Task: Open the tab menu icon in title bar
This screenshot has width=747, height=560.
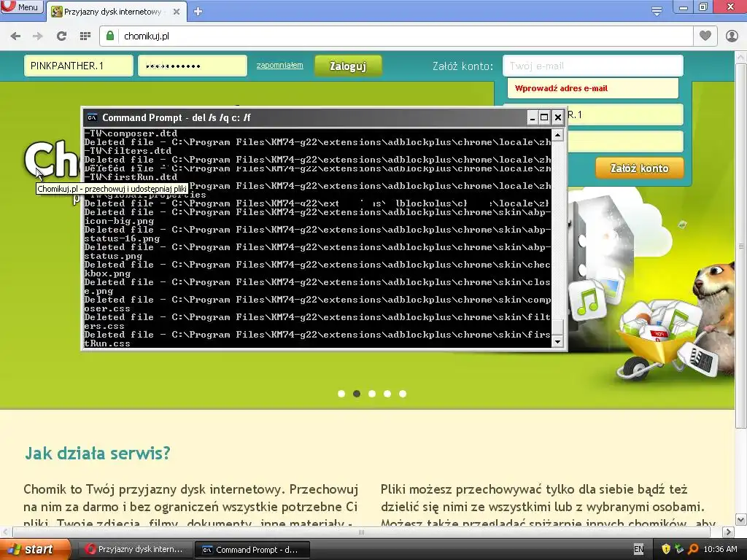Action: 657,11
